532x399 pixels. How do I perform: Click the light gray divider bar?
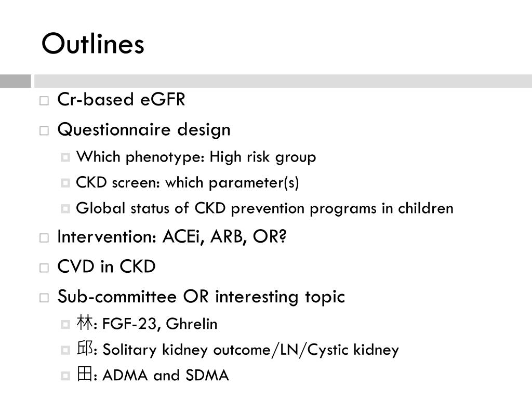pyautogui.click(x=283, y=81)
